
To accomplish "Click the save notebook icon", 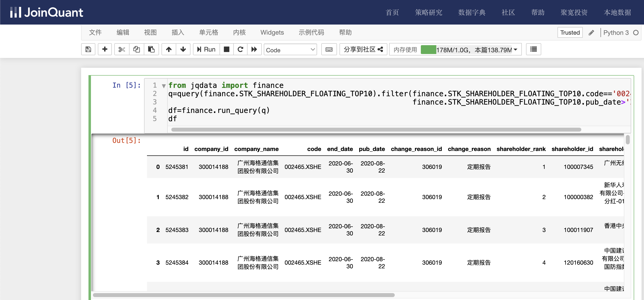I will pyautogui.click(x=88, y=49).
